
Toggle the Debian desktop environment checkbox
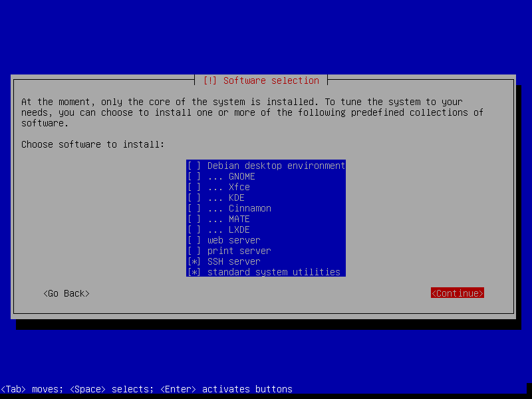(194, 166)
